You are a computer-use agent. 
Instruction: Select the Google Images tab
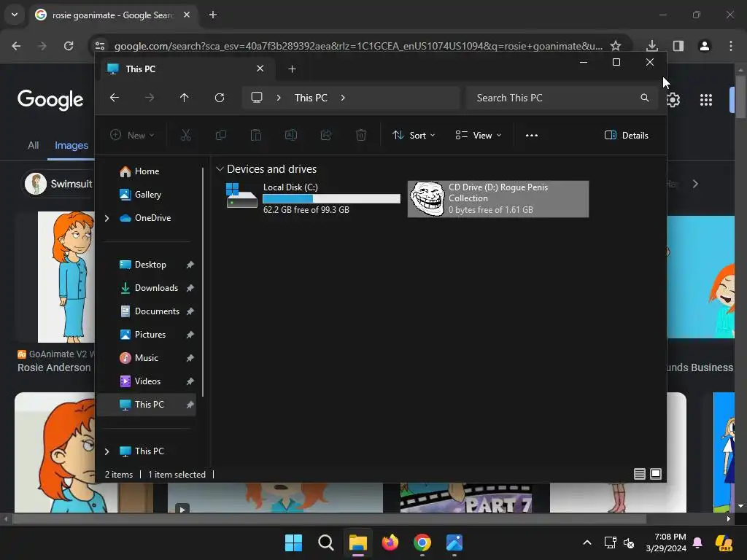tap(71, 145)
